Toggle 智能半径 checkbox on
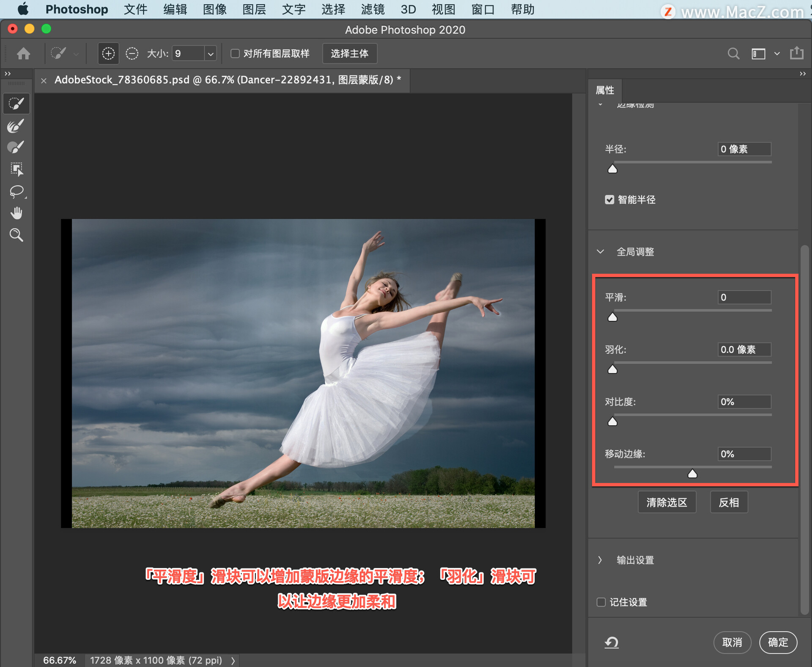 coord(608,199)
